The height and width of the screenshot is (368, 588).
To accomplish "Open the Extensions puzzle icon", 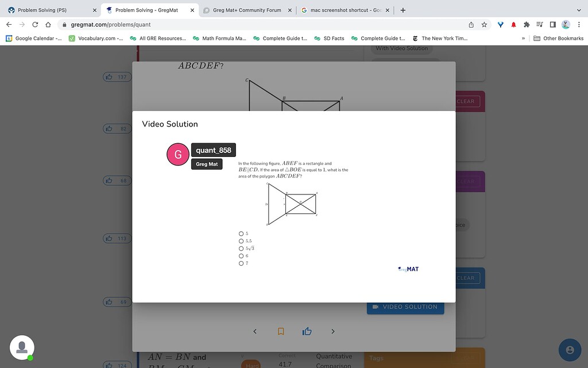I will 527,24.
